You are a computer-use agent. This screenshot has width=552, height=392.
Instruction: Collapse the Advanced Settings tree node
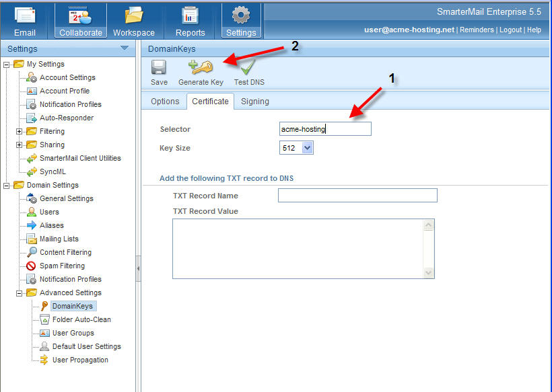coord(19,293)
